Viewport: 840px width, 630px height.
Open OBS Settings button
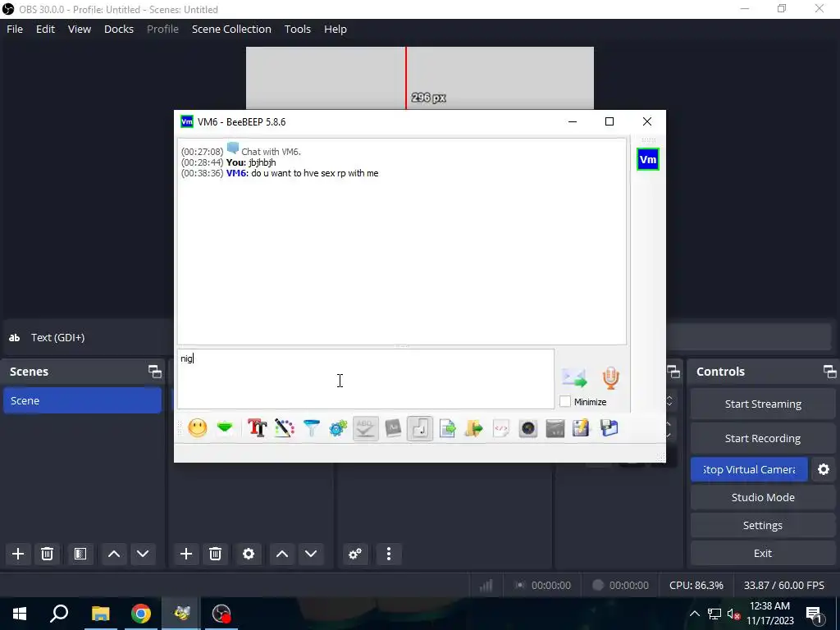point(763,525)
